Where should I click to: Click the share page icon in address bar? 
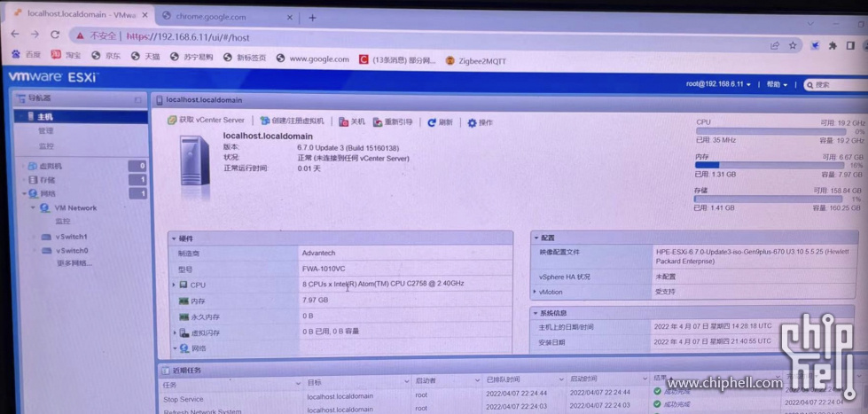[775, 46]
